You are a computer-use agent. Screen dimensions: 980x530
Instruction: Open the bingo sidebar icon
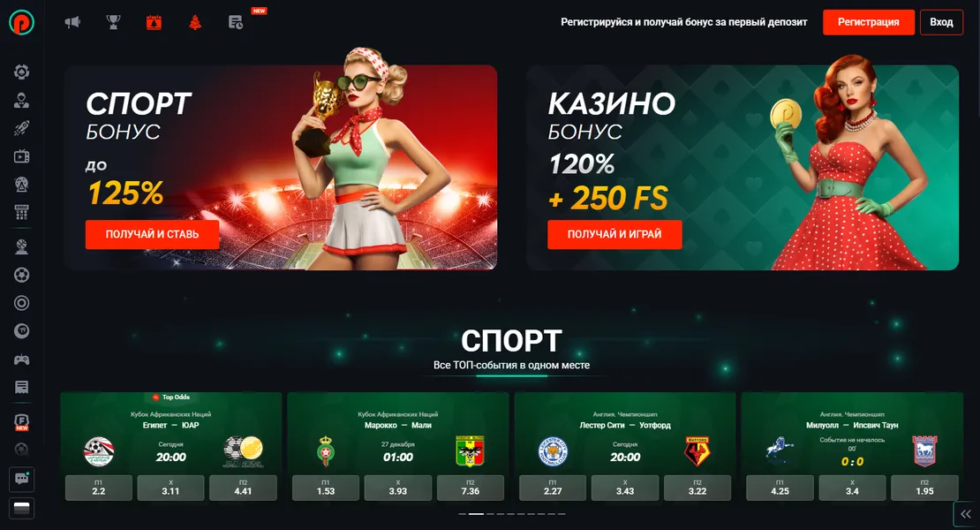22,212
